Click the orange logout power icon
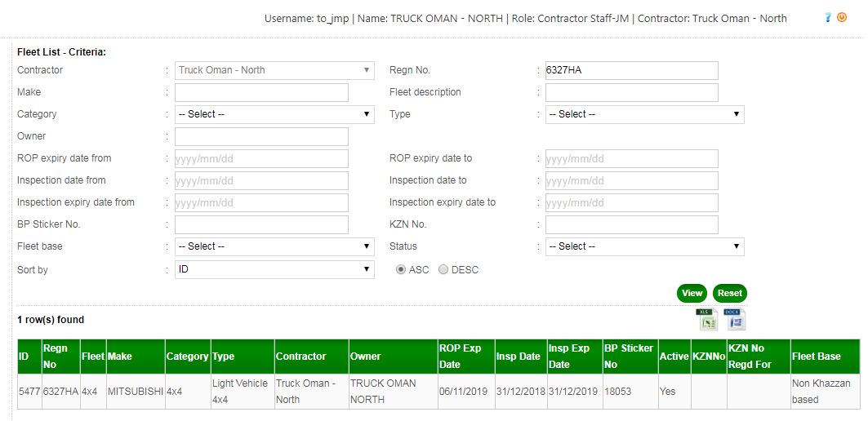The height and width of the screenshot is (421, 868). (842, 17)
